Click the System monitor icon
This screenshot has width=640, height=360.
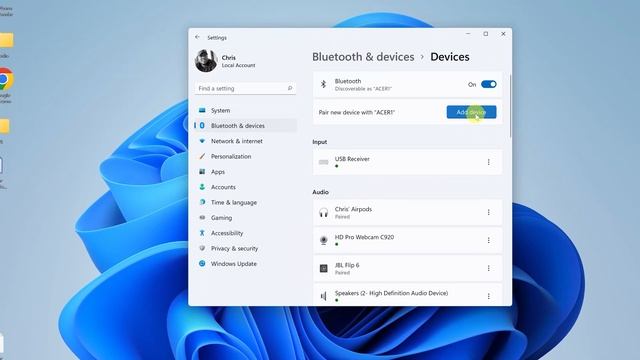pos(202,110)
